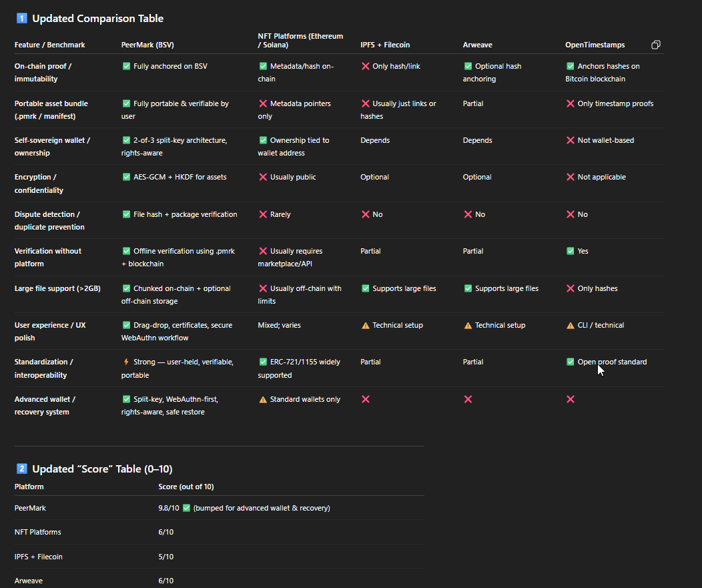
Task: Click the Mixed; varies cell
Action: point(279,326)
